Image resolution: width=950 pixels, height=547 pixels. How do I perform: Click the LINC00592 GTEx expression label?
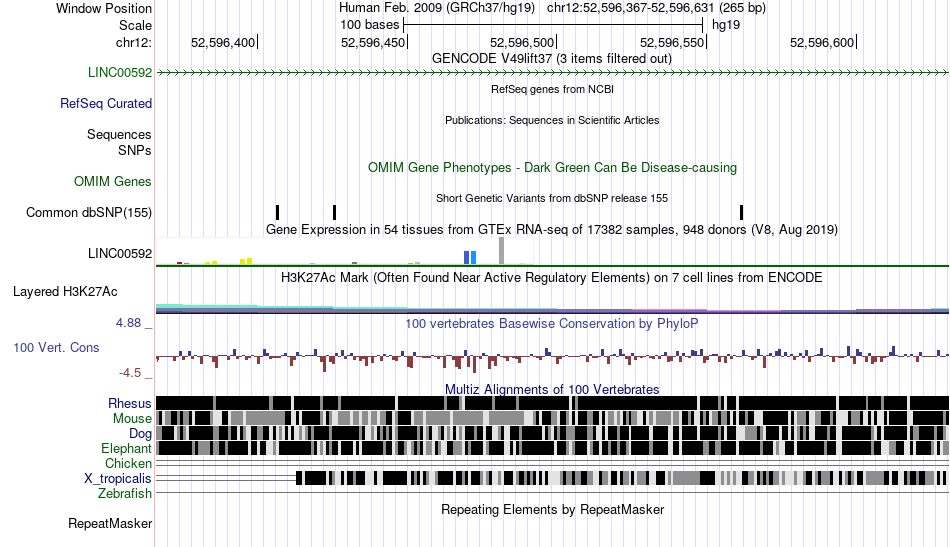[x=120, y=254]
